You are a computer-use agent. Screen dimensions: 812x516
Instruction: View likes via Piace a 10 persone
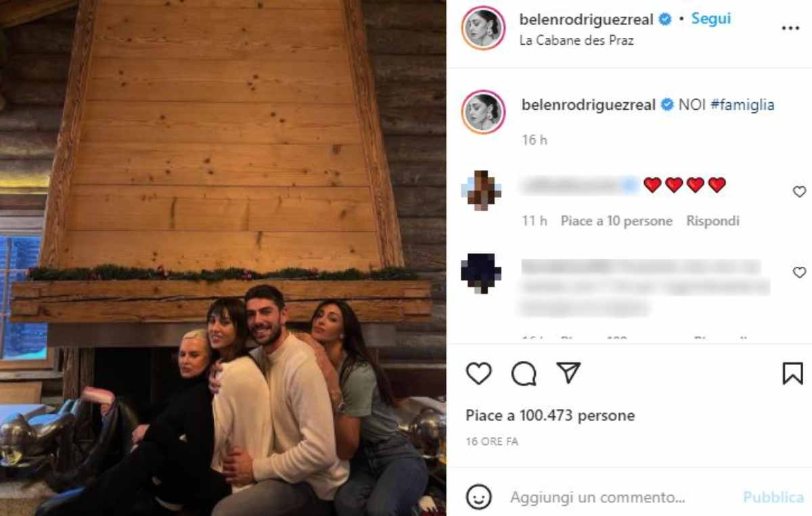point(616,220)
